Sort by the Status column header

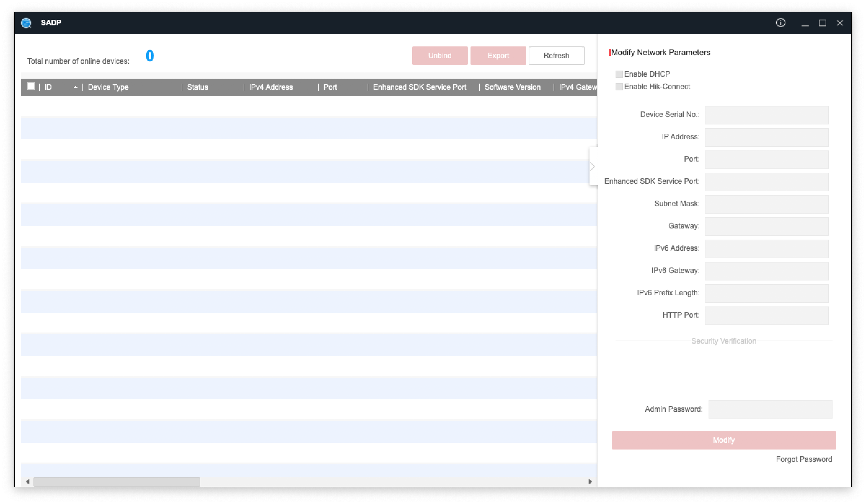pyautogui.click(x=198, y=87)
